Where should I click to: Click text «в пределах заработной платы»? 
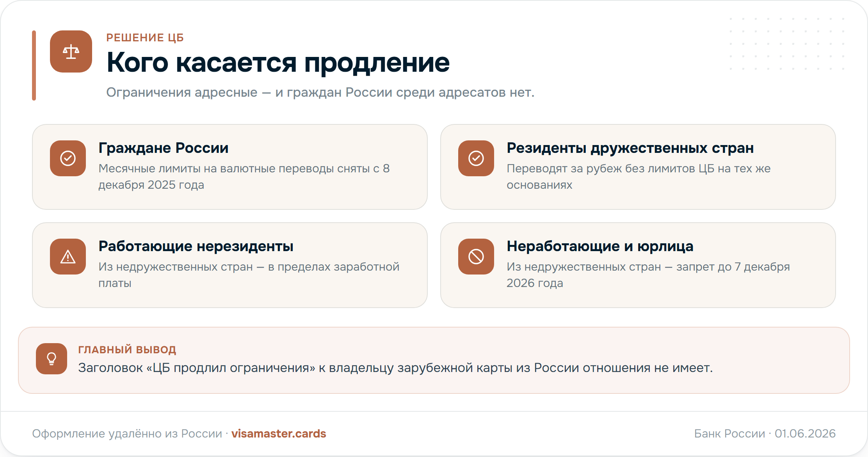[249, 275]
